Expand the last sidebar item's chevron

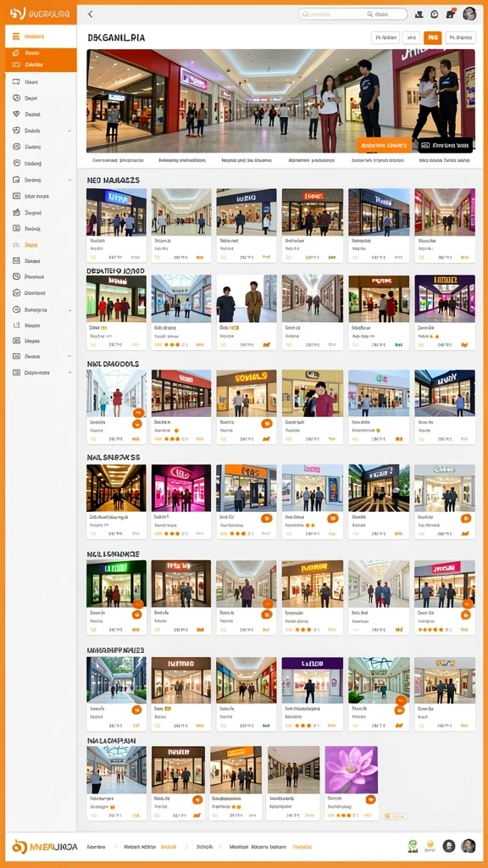[69, 373]
